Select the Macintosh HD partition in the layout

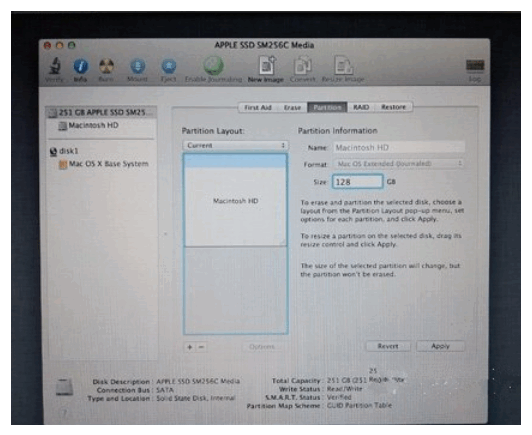[235, 200]
